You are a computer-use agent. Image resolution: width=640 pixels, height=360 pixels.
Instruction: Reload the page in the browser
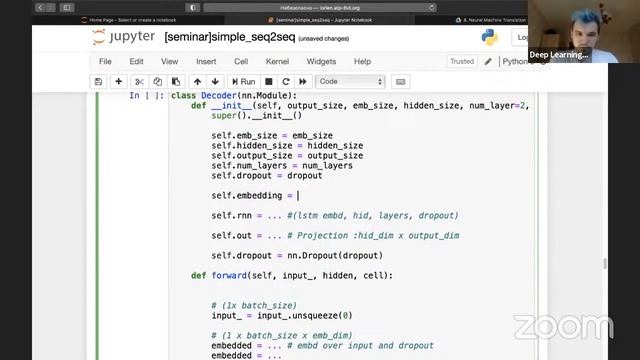click(x=431, y=8)
